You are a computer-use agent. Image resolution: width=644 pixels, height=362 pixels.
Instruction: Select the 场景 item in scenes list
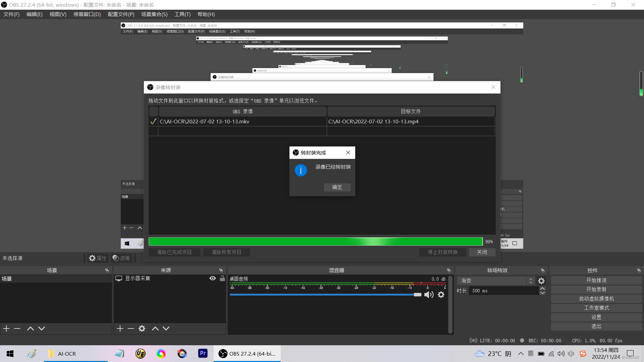pos(56,279)
